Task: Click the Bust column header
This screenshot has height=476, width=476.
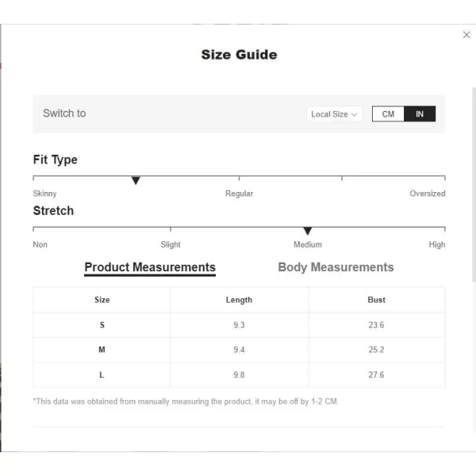Action: [376, 300]
